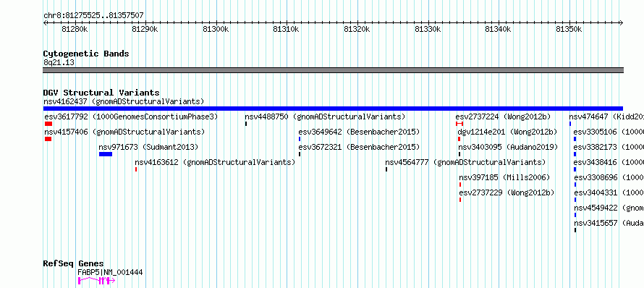Click the nsv4157406 red variant block
Viewport: 644px width, 288px height.
48,139
